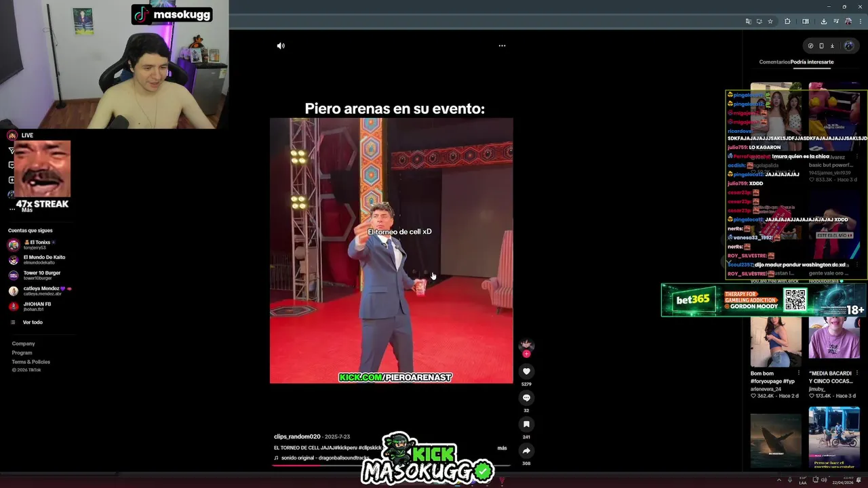The height and width of the screenshot is (488, 868).
Task: Click the Terms & Policies footer link
Action: 31,362
